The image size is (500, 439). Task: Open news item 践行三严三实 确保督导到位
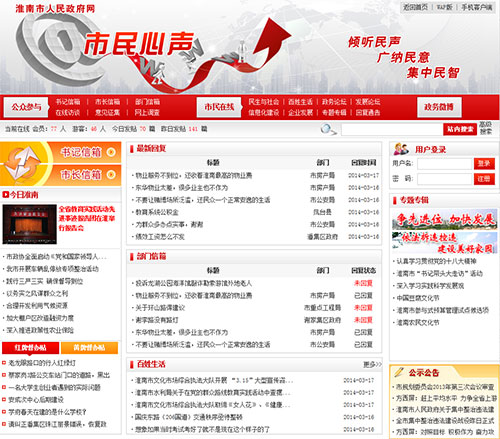[44, 281]
